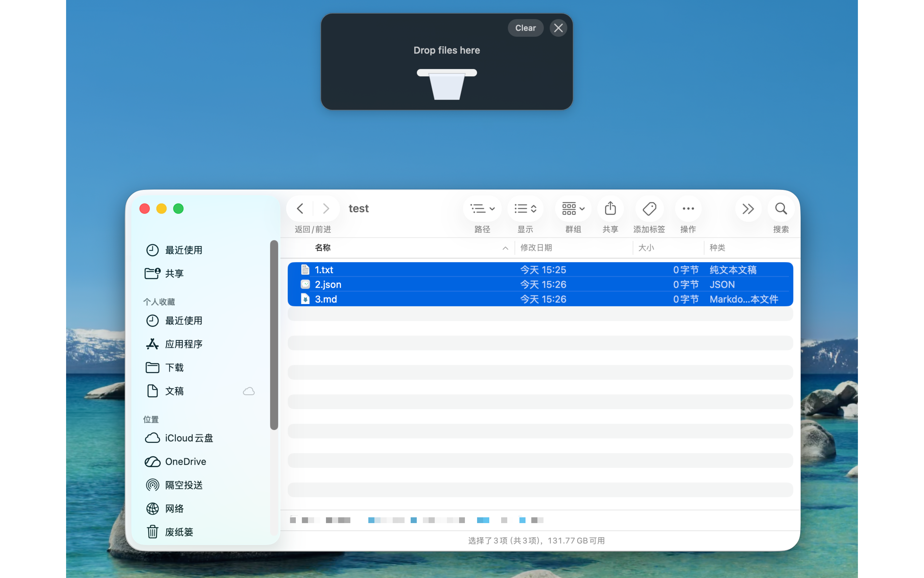Screen dimensions: 924x578
Task: Click the 修改日期 cell of 3.md
Action: [x=543, y=299]
